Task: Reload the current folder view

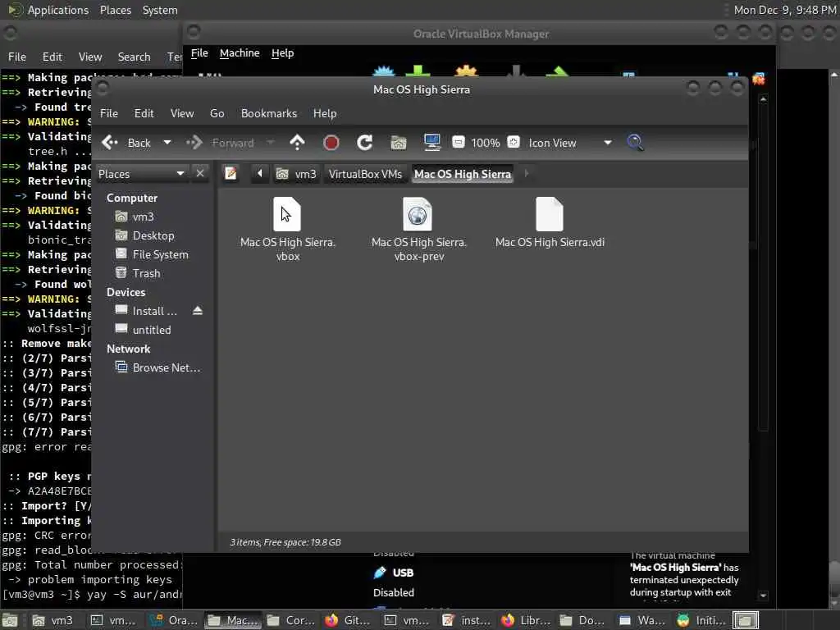Action: point(365,143)
